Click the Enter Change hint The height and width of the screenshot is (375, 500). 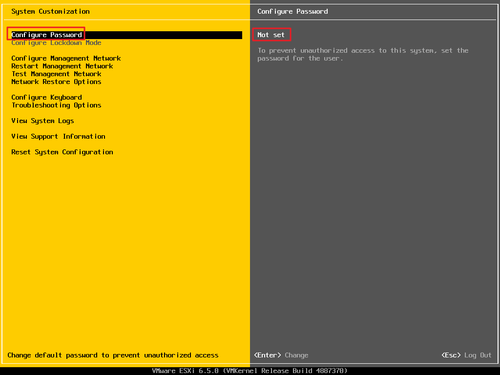click(281, 355)
